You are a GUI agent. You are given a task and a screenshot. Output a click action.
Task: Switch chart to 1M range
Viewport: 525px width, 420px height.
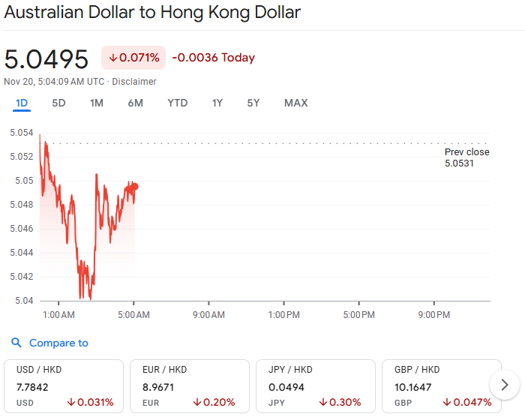(x=97, y=103)
